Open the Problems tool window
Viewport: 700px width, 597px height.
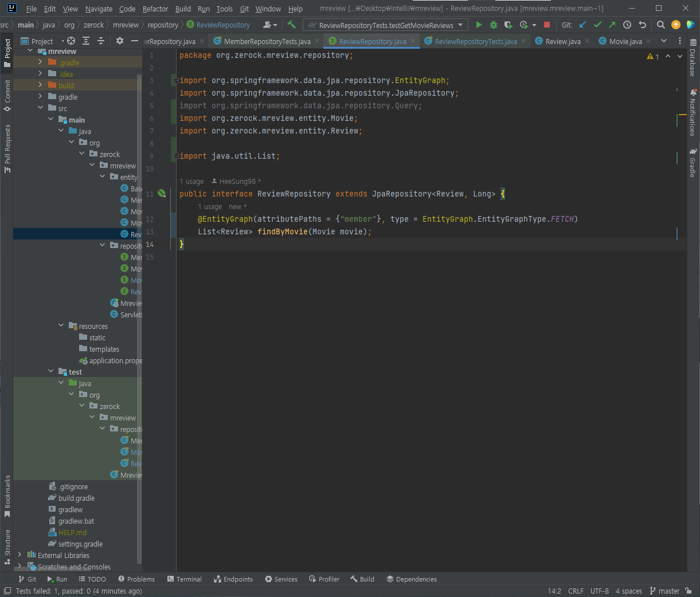click(x=136, y=579)
